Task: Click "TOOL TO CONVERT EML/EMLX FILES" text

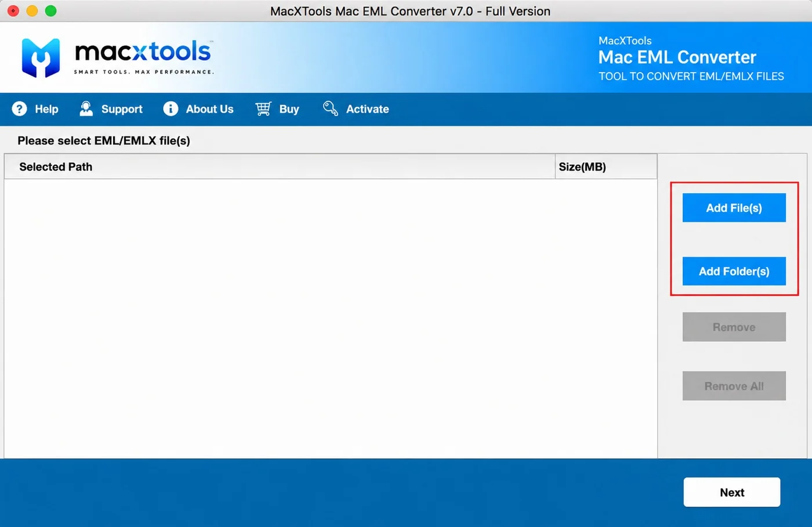Action: pos(691,76)
